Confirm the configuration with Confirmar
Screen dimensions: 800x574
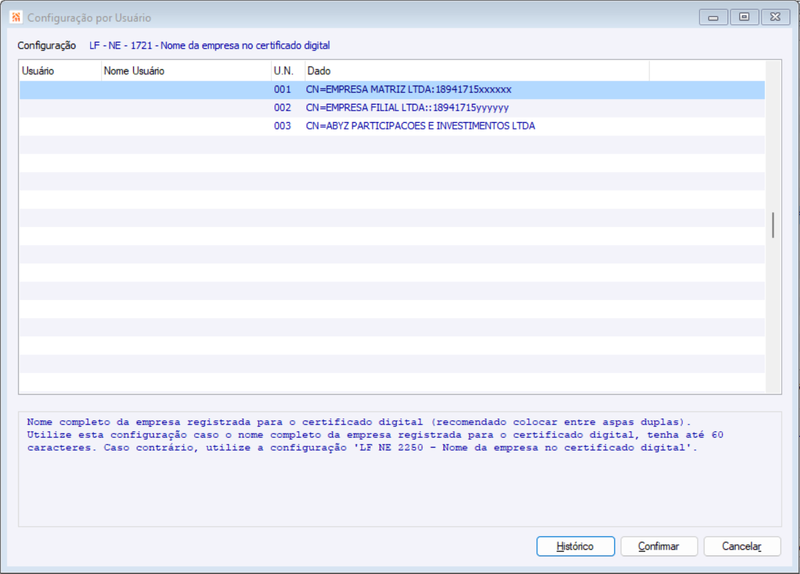click(659, 546)
